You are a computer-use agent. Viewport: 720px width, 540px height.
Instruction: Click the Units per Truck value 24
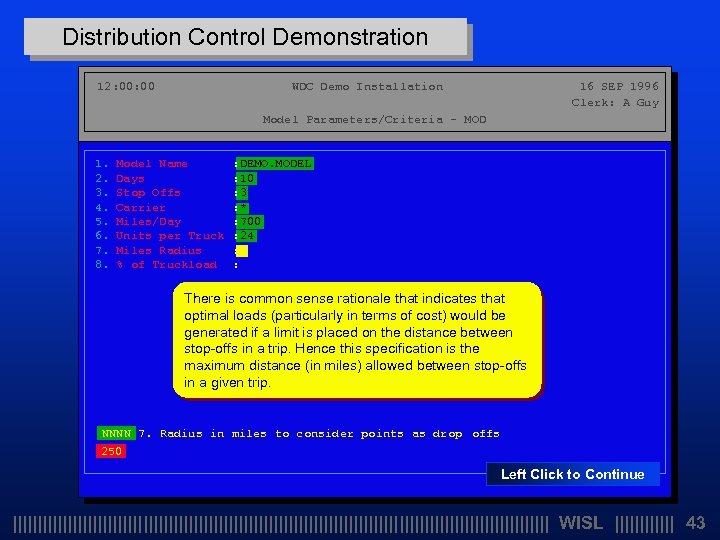[x=247, y=236]
